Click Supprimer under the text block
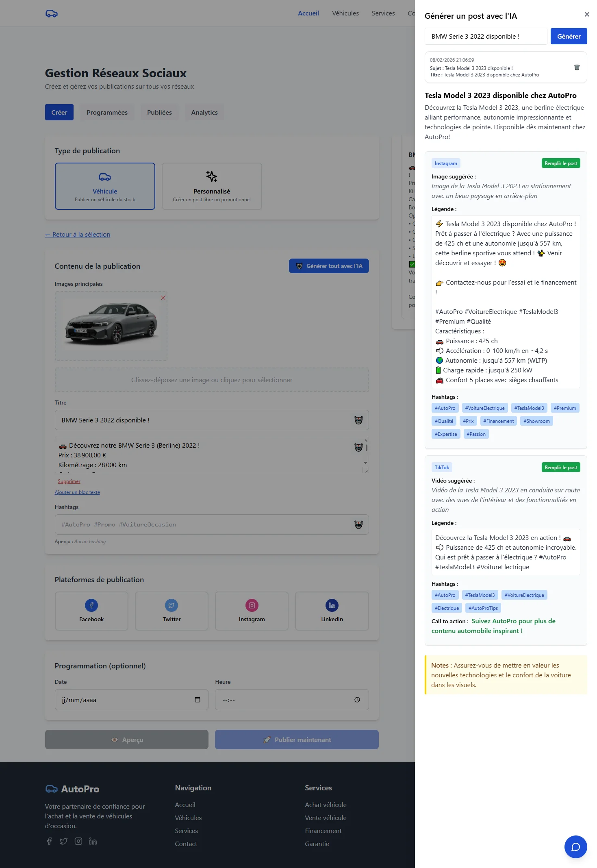The height and width of the screenshot is (868, 597). click(x=69, y=481)
